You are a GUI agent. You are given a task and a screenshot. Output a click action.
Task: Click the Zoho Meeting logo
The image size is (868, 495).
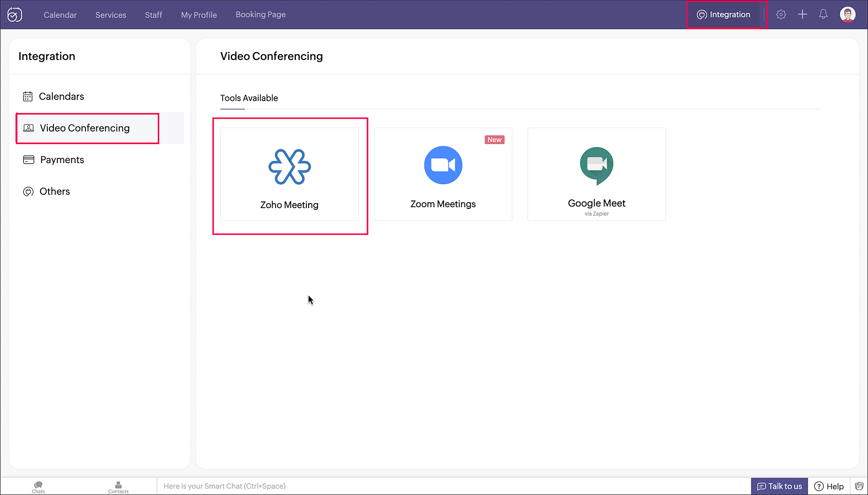(x=289, y=167)
